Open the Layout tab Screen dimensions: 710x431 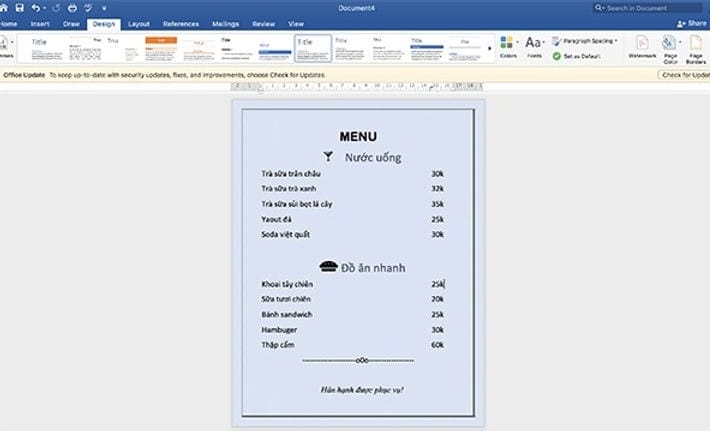[139, 24]
